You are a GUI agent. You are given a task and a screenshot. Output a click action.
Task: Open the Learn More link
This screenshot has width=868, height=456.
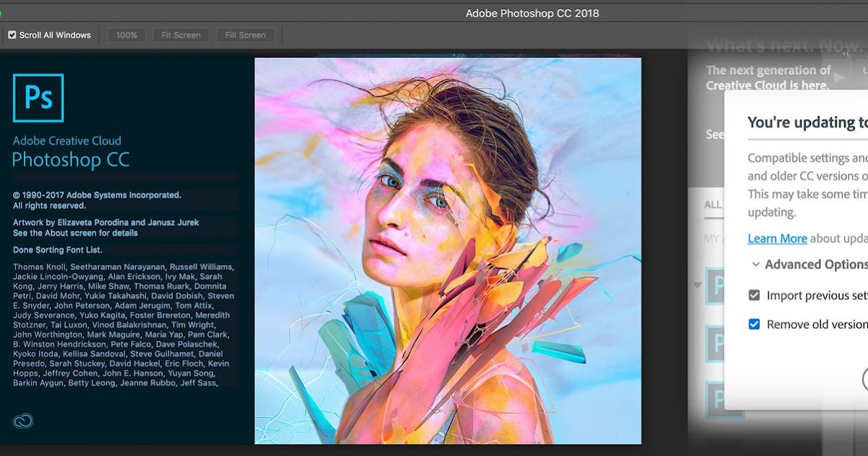coord(777,238)
